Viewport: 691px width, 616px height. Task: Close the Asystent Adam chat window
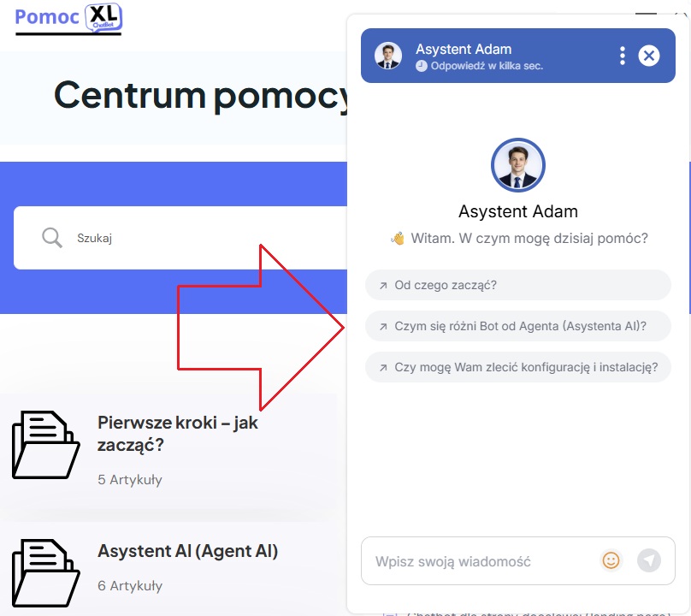click(x=649, y=56)
